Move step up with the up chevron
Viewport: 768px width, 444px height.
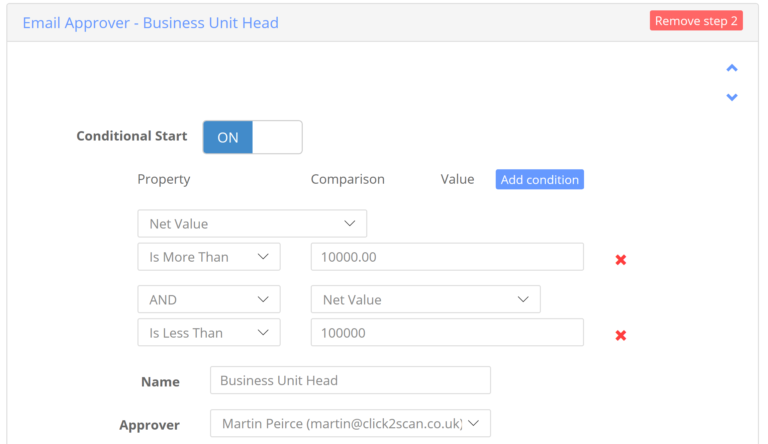tap(731, 69)
